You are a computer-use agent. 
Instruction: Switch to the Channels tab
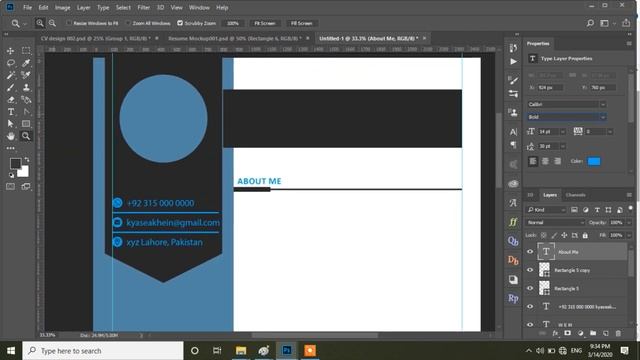576,195
